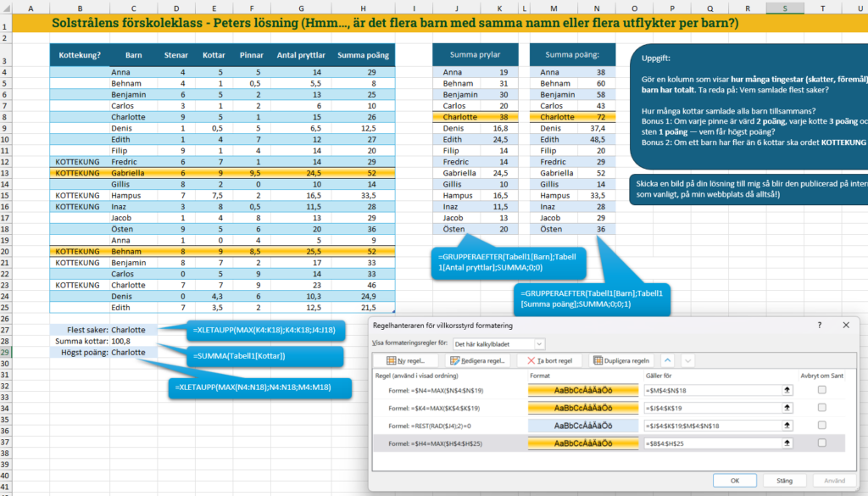Toggle Avbryt om Sant for REST(RAD) rule

point(822,425)
